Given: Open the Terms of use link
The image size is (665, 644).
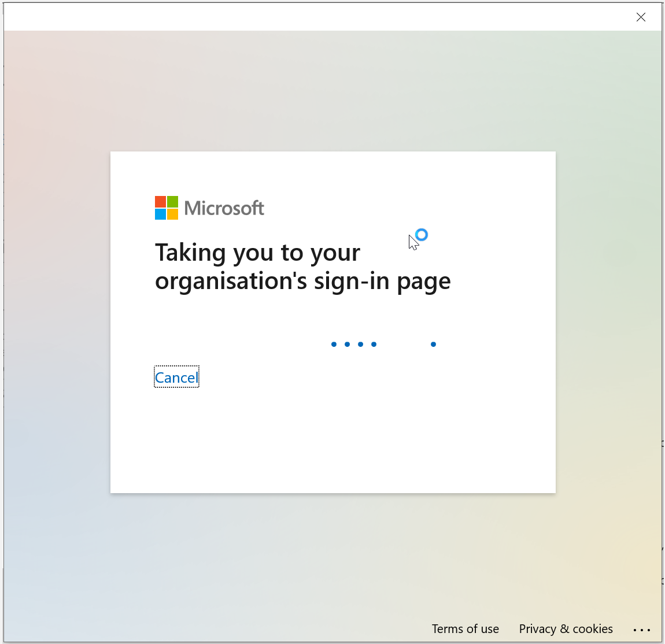Looking at the screenshot, I should click(x=465, y=628).
